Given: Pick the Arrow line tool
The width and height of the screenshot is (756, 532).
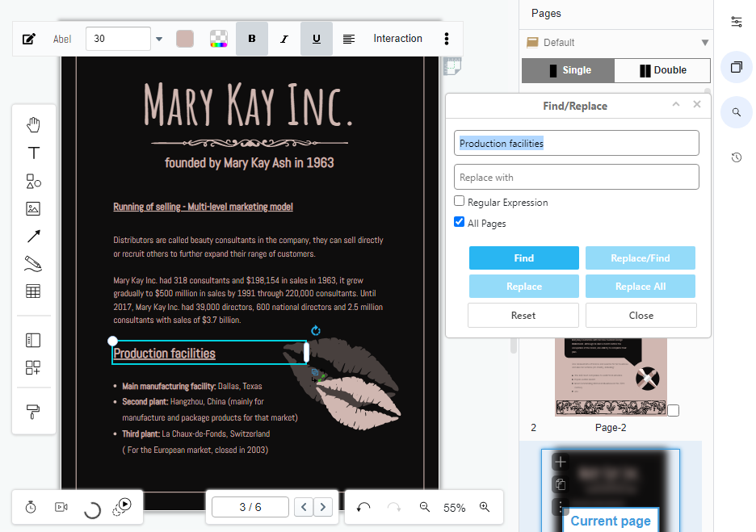Looking at the screenshot, I should pos(33,237).
